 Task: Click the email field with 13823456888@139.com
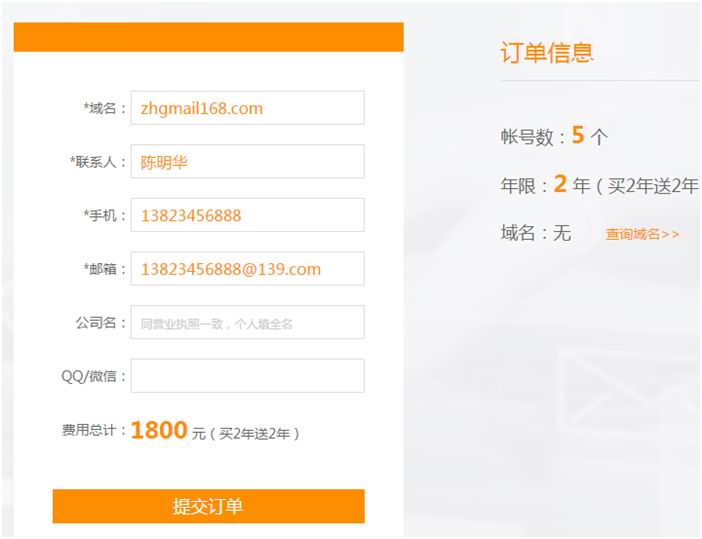pos(247,269)
